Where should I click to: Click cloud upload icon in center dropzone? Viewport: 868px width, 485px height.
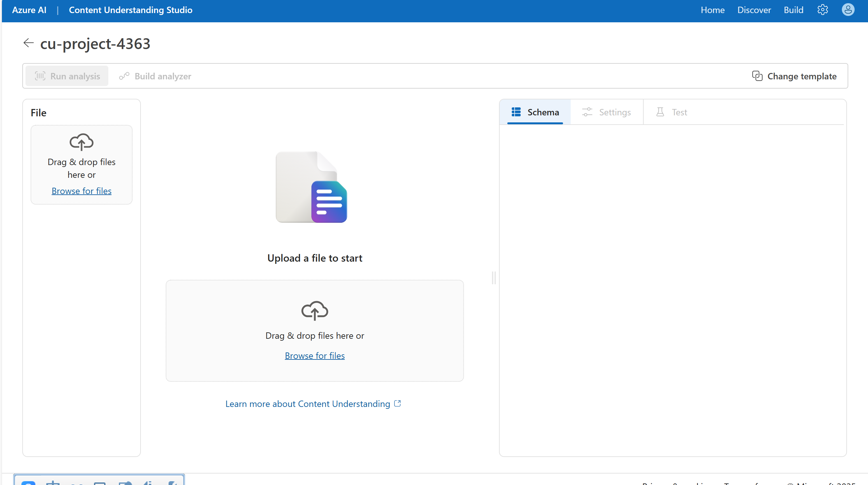315,310
